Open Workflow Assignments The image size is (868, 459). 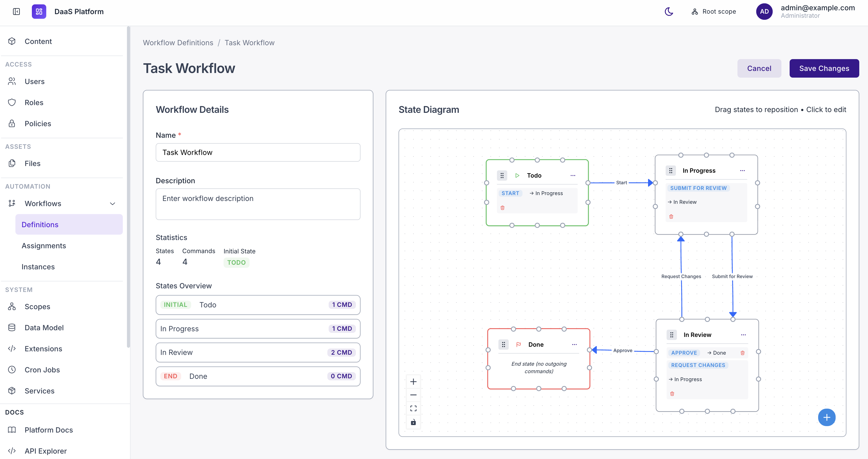[69, 246]
